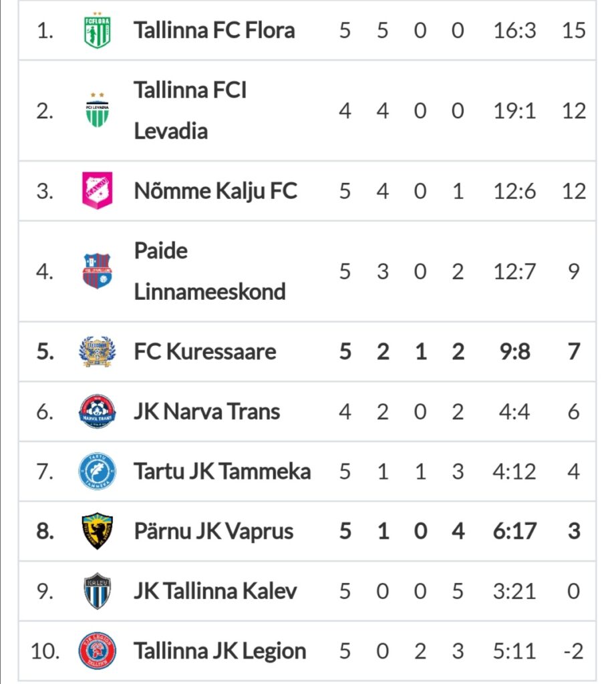Select the Tallinna JK Legion red logo
This screenshot has width=616, height=684.
pos(98,651)
